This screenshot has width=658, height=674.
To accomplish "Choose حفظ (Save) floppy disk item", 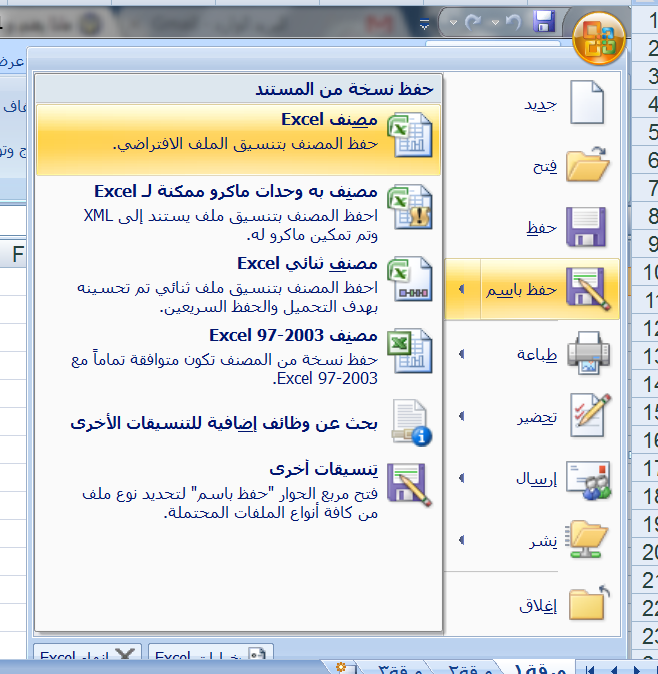I will tap(533, 227).
